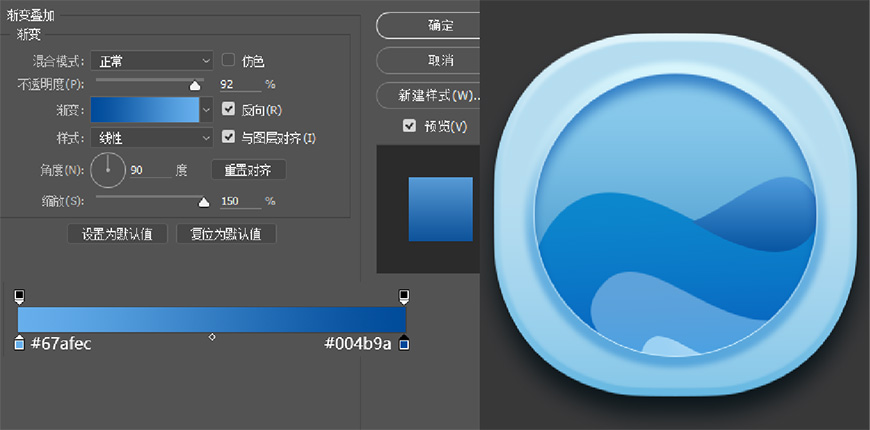Toggle the 预览(V) checkbox
This screenshot has width=870, height=430.
409,126
